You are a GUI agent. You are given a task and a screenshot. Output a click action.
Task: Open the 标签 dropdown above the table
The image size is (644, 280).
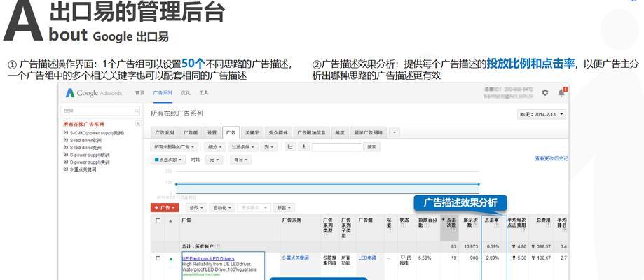pyautogui.click(x=285, y=208)
